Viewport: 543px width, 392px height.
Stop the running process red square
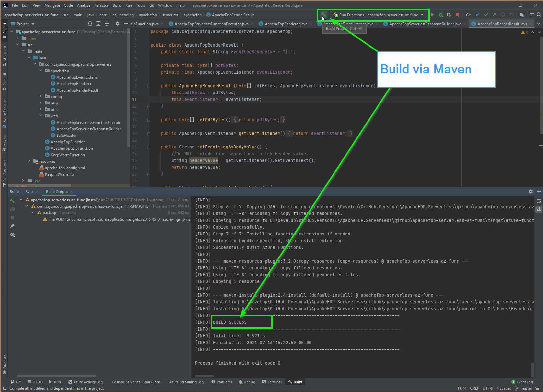[x=458, y=15]
